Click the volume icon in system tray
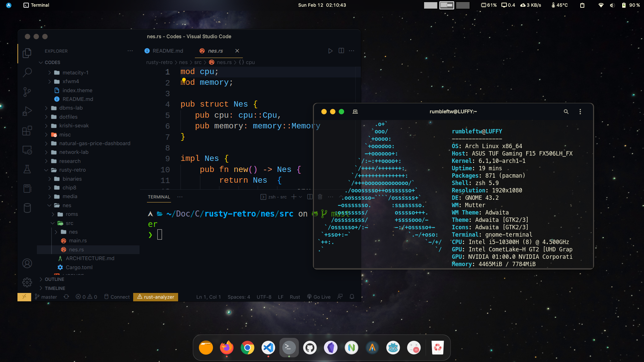The image size is (644, 362). [x=612, y=5]
